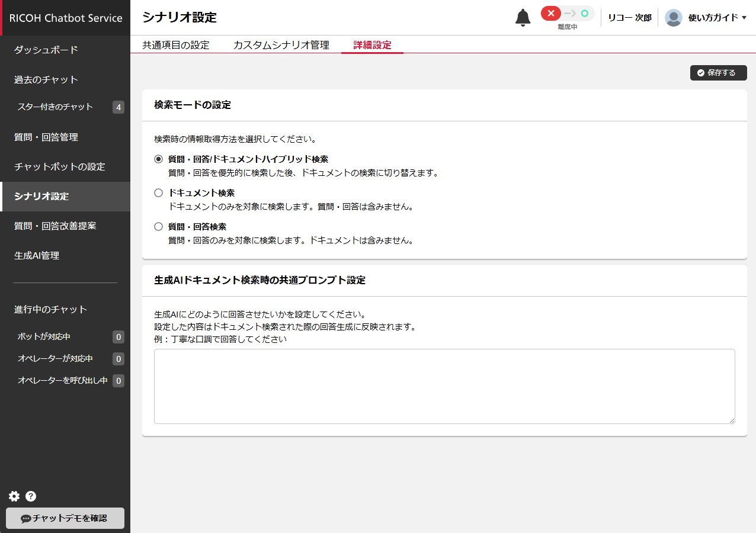Click the calling-operator chat count badge
The width and height of the screenshot is (756, 533).
[x=118, y=381]
